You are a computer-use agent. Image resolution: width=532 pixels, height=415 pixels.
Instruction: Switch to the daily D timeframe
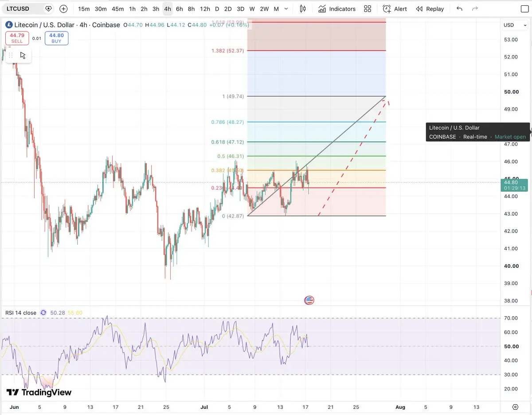click(x=217, y=9)
